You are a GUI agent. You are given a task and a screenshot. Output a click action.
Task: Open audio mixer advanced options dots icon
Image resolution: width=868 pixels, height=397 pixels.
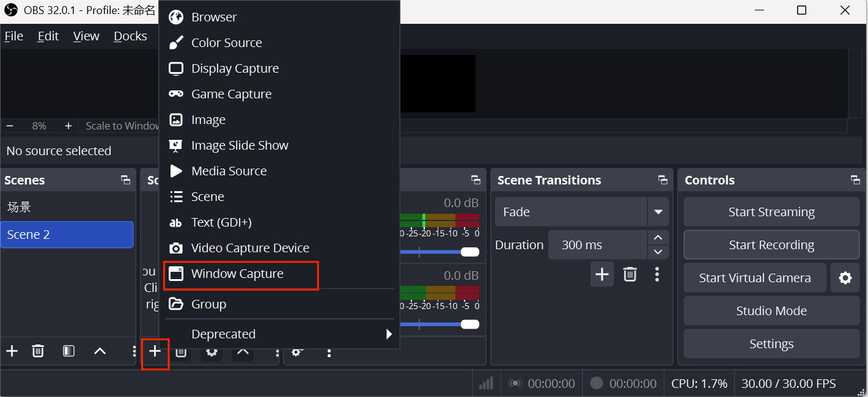click(329, 353)
